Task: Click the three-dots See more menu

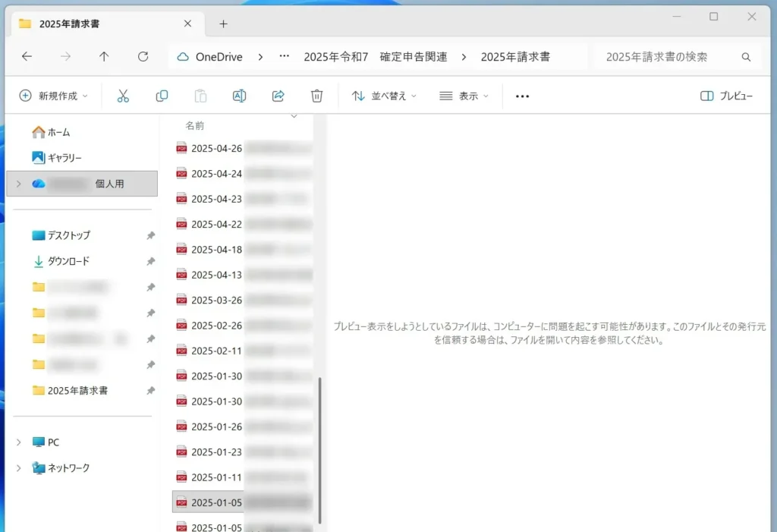Action: 522,96
